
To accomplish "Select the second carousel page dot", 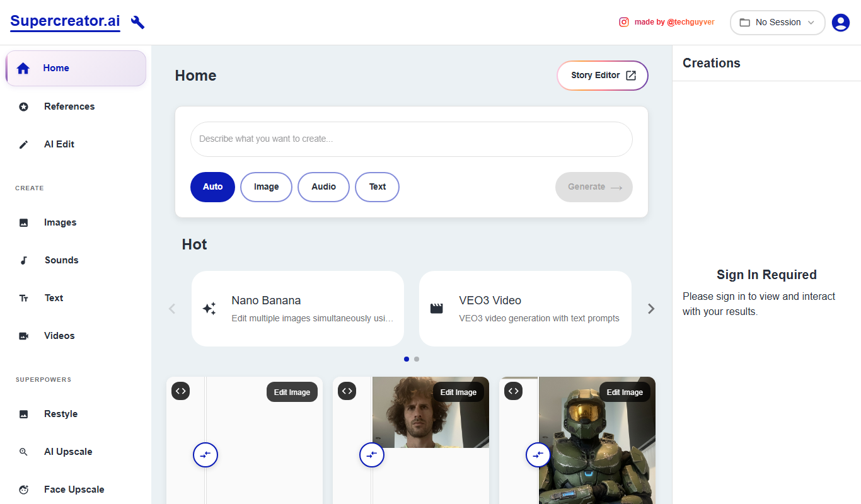I will click(x=417, y=359).
